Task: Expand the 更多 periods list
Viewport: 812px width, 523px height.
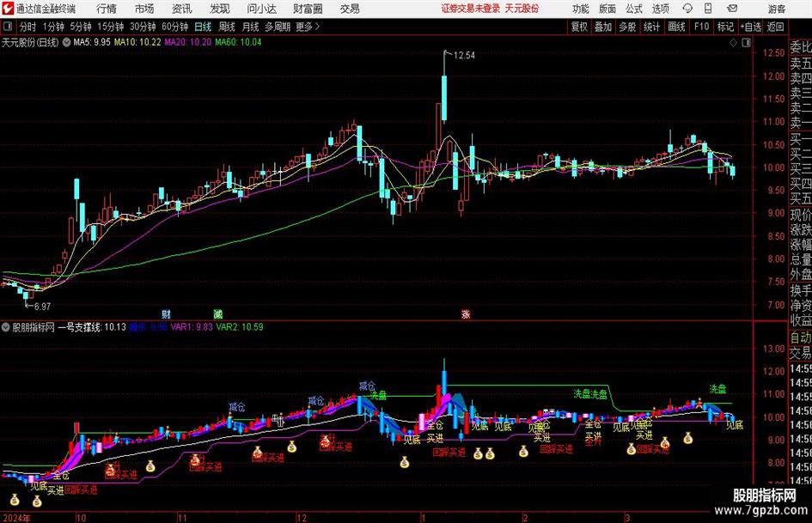Action: click(x=308, y=27)
